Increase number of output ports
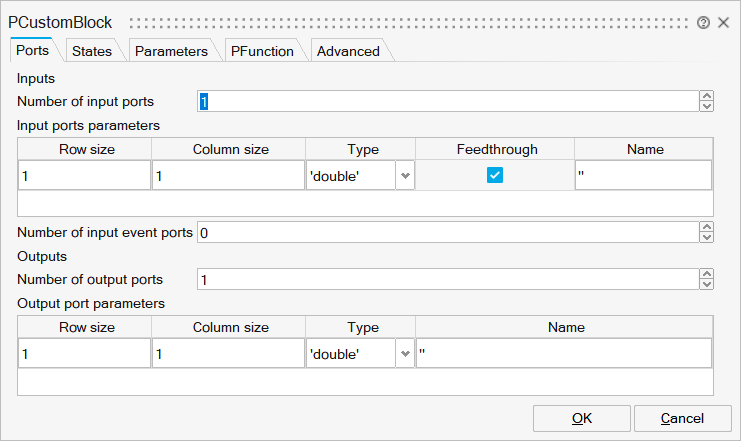The height and width of the screenshot is (441, 741). click(x=707, y=275)
